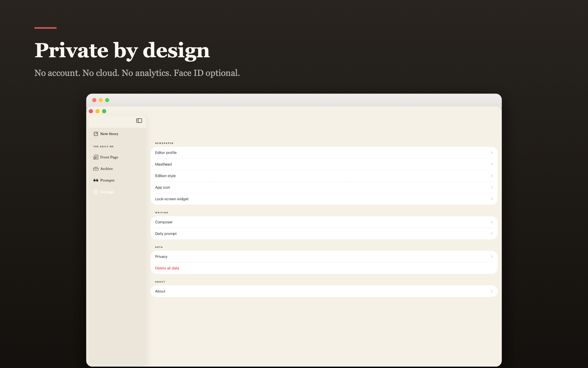Select the Settings sidebar label
Screen dimensions: 588x368
click(x=107, y=192)
